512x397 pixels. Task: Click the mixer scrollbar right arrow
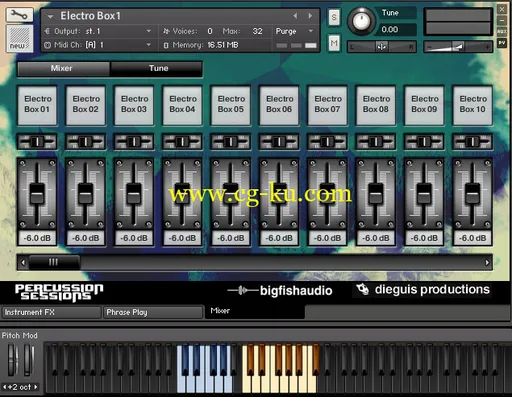coord(487,263)
